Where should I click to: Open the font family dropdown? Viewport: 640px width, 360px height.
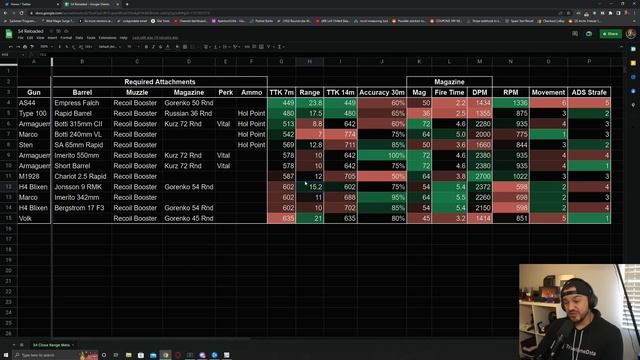click(x=110, y=47)
